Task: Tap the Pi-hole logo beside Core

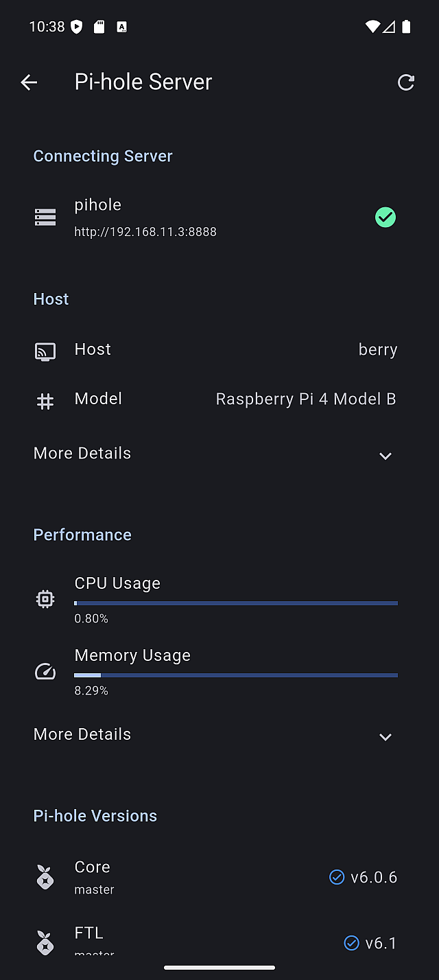Action: click(x=45, y=877)
